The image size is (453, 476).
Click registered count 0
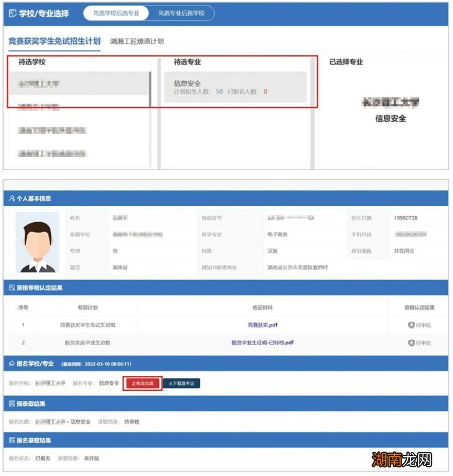point(266,91)
